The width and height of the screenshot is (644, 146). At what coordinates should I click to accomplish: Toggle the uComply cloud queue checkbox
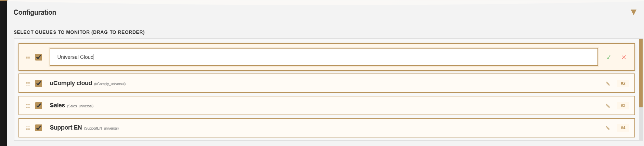[x=39, y=83]
